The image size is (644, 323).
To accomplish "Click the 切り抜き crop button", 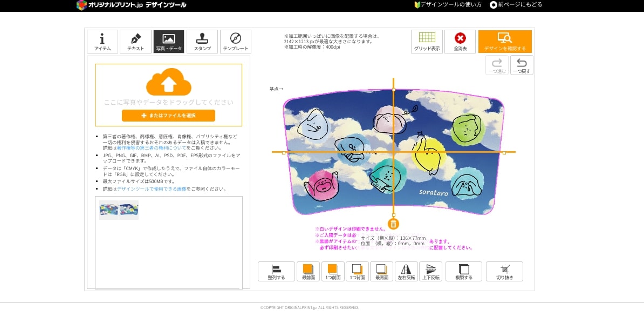I will point(504,272).
